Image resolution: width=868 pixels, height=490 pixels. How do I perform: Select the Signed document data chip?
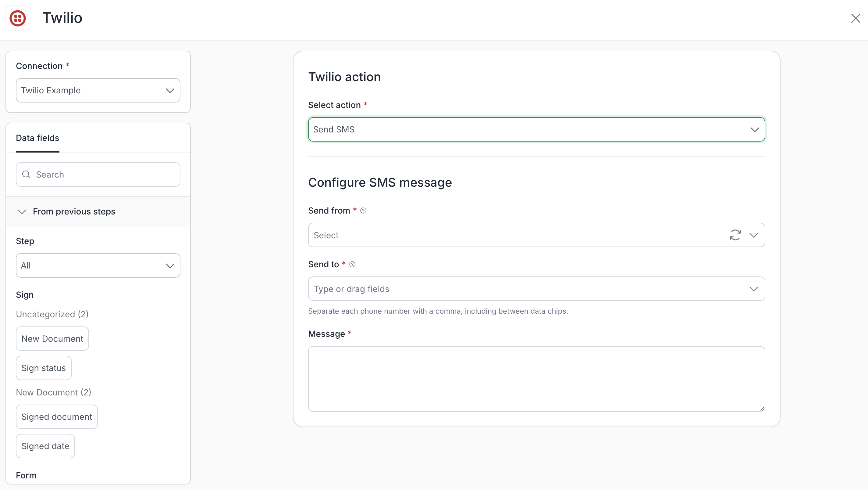57,417
